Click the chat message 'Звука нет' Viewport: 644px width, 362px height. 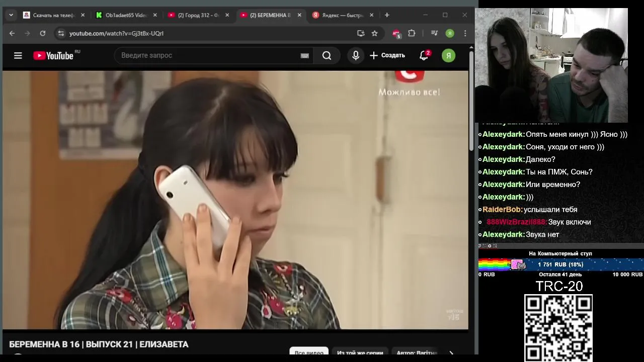click(542, 234)
